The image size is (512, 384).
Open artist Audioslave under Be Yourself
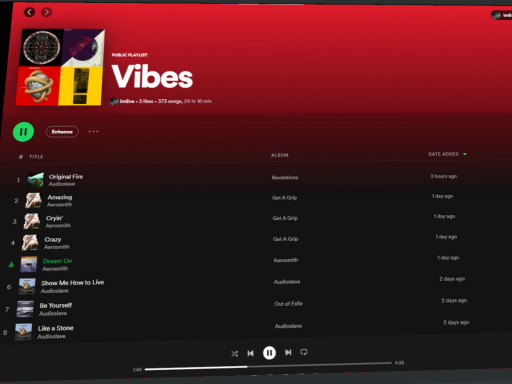53,314
